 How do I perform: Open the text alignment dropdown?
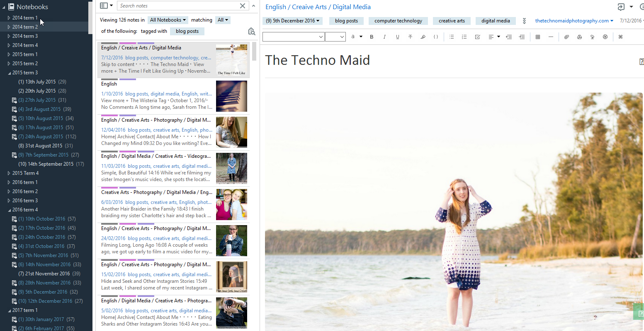[498, 37]
